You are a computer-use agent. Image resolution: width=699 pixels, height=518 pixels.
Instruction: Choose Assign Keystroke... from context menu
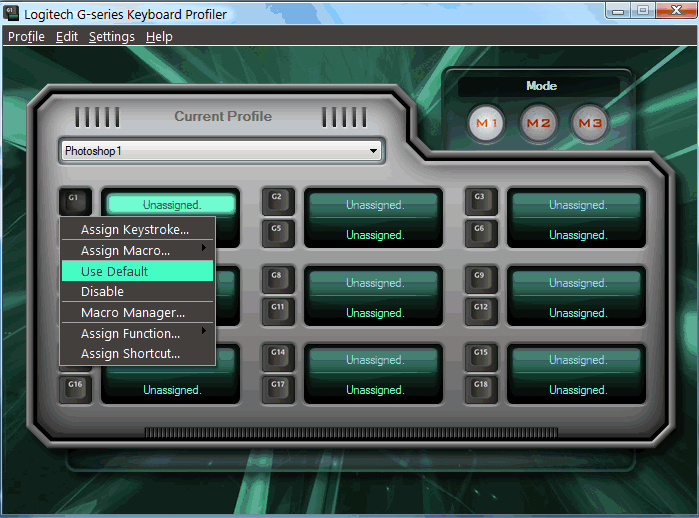(137, 229)
